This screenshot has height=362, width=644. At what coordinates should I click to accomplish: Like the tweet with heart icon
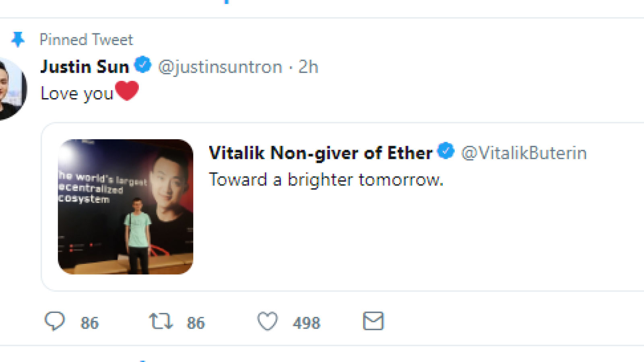[x=268, y=321]
